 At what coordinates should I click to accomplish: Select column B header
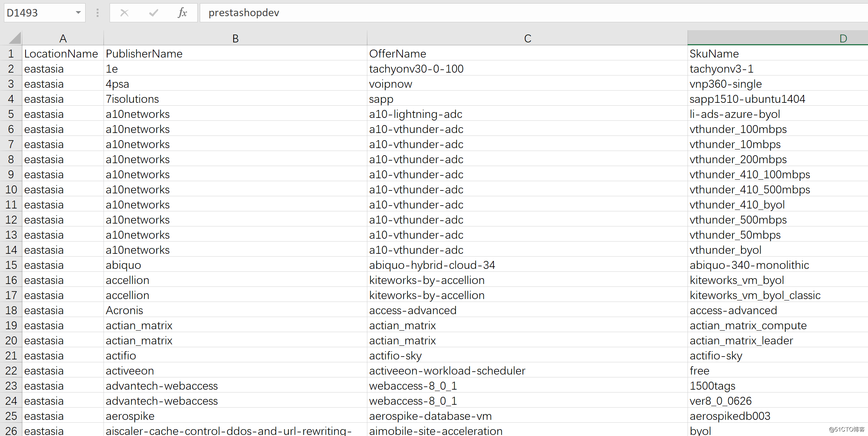pos(235,38)
